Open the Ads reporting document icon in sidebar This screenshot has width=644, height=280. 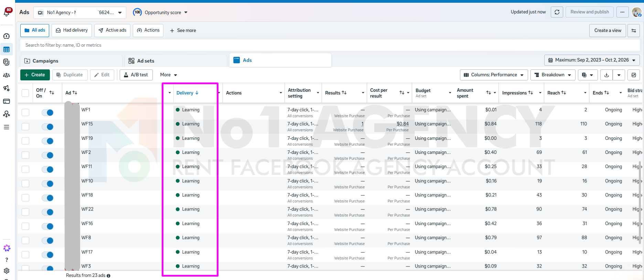click(7, 62)
